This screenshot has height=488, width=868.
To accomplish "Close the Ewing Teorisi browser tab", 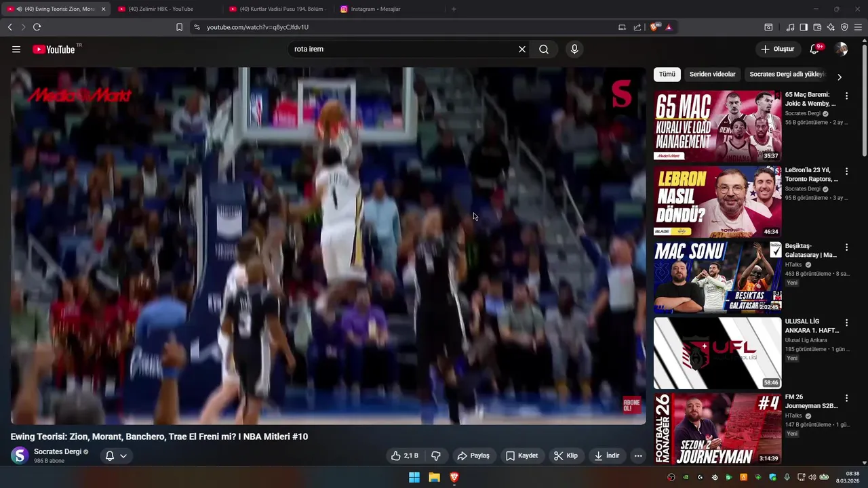I will point(104,9).
